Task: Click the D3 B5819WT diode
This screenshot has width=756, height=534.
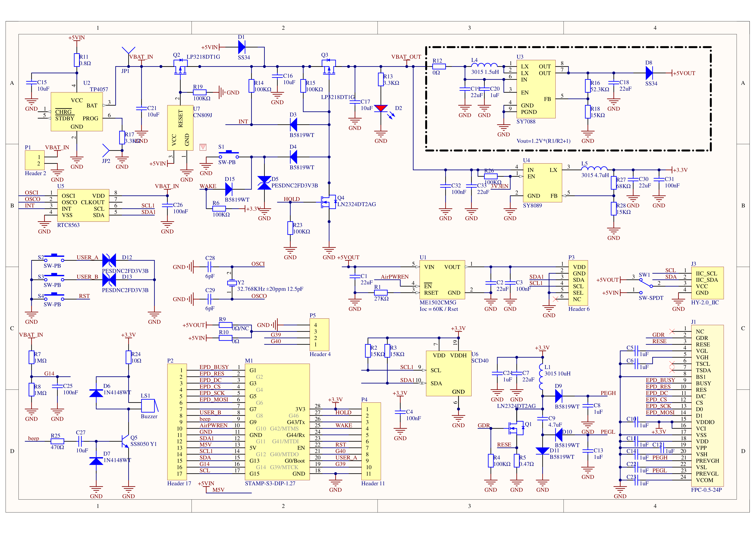Action: coord(293,124)
